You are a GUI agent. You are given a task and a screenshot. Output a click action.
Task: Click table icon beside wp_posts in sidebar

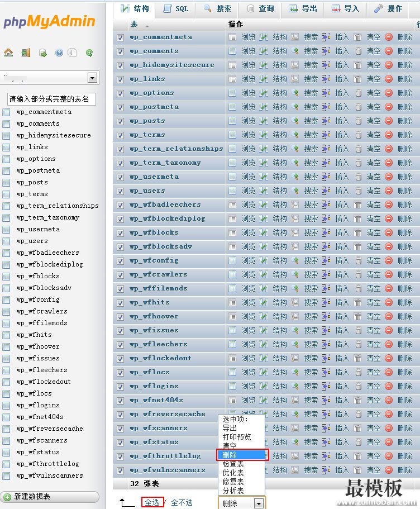coord(6,183)
